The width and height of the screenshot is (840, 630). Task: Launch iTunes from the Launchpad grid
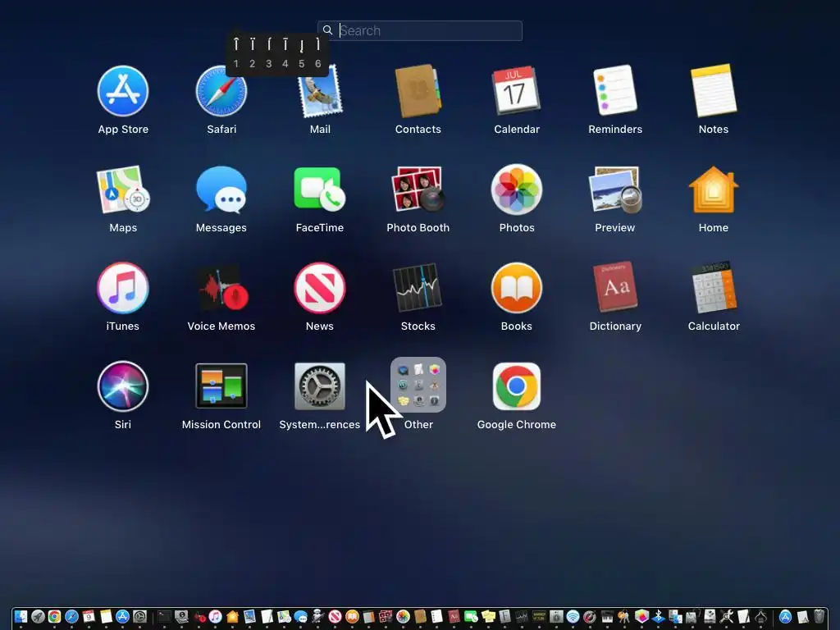point(123,288)
